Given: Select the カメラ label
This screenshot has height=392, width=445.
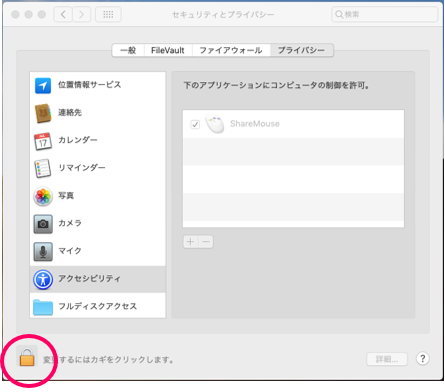Looking at the screenshot, I should click(x=70, y=223).
